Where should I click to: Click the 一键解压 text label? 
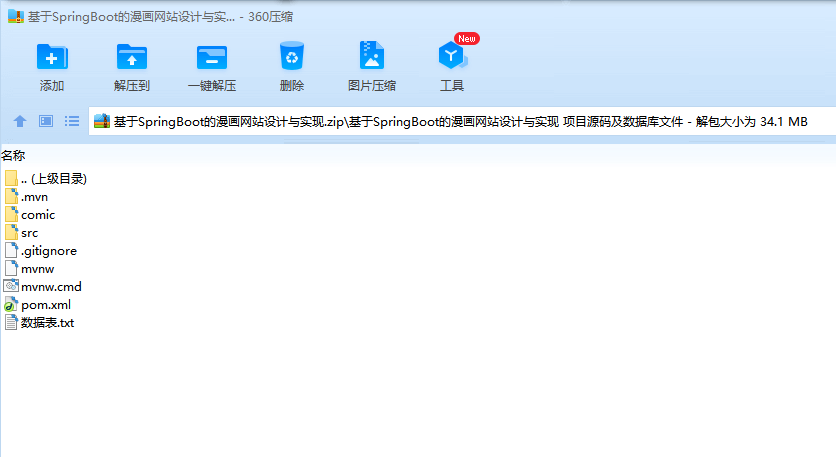[212, 85]
